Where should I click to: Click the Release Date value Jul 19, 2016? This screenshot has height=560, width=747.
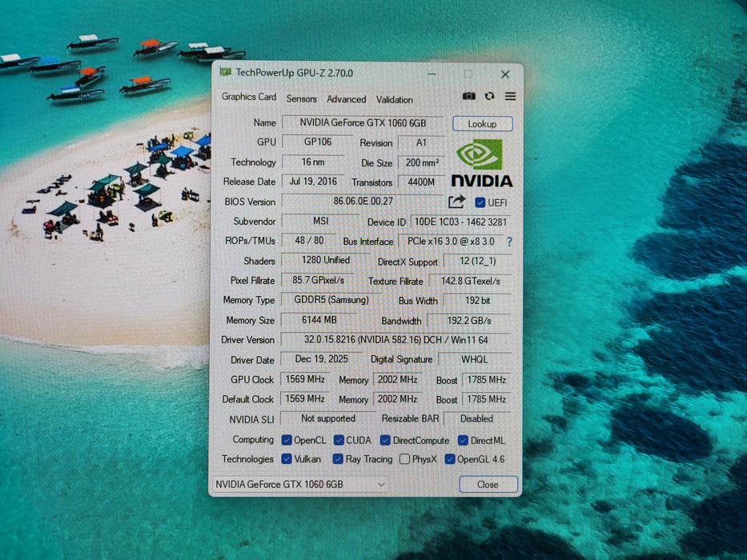click(x=313, y=182)
